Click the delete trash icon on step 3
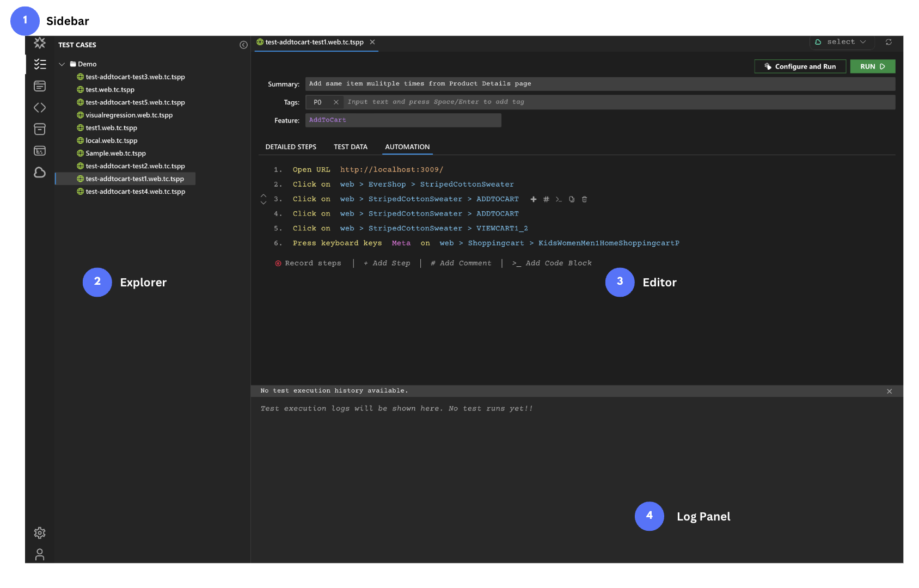 (584, 199)
